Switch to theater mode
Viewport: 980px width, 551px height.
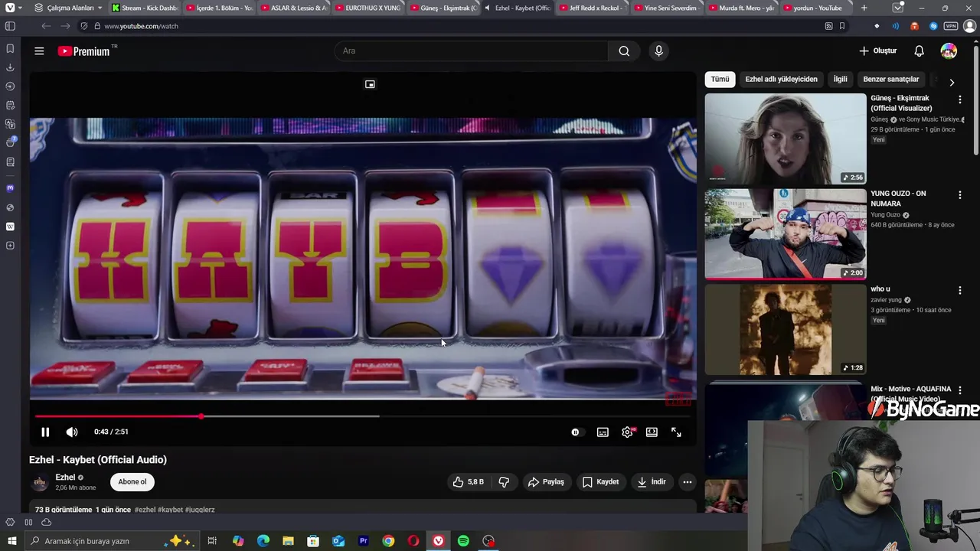coord(652,432)
